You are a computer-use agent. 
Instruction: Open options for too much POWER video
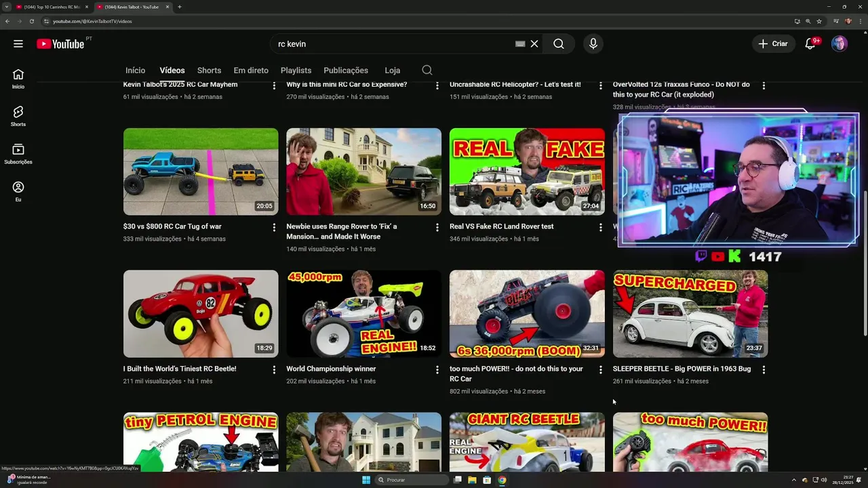coord(600,370)
